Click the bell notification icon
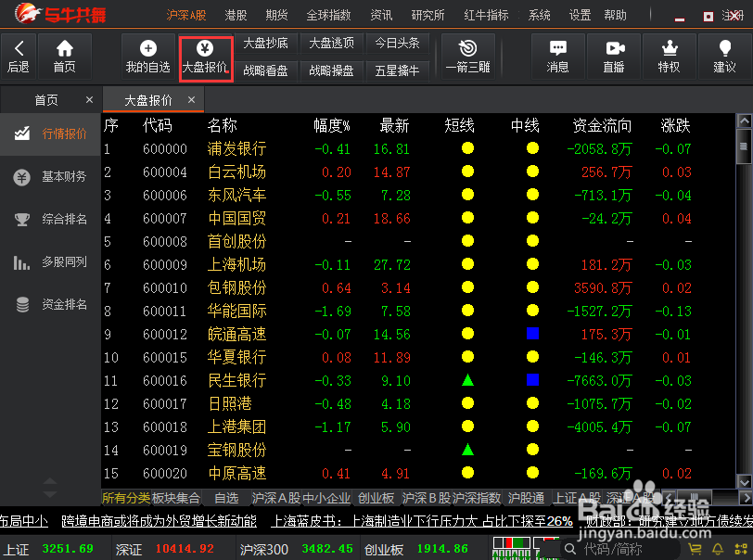The width and height of the screenshot is (753, 560). pos(718,549)
